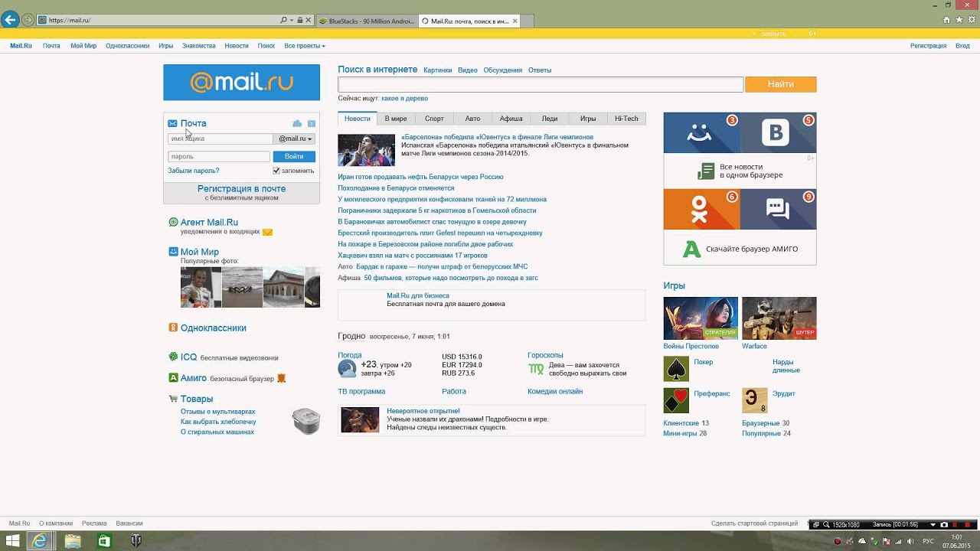Close the Mail.Ru browser tab
Image resolution: width=980 pixels, height=551 pixels.
(x=515, y=21)
